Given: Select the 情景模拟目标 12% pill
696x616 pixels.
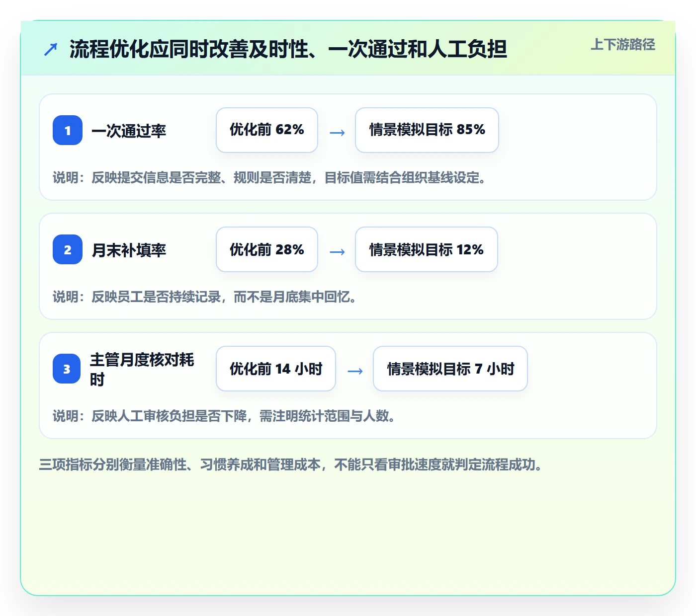Looking at the screenshot, I should 427,249.
